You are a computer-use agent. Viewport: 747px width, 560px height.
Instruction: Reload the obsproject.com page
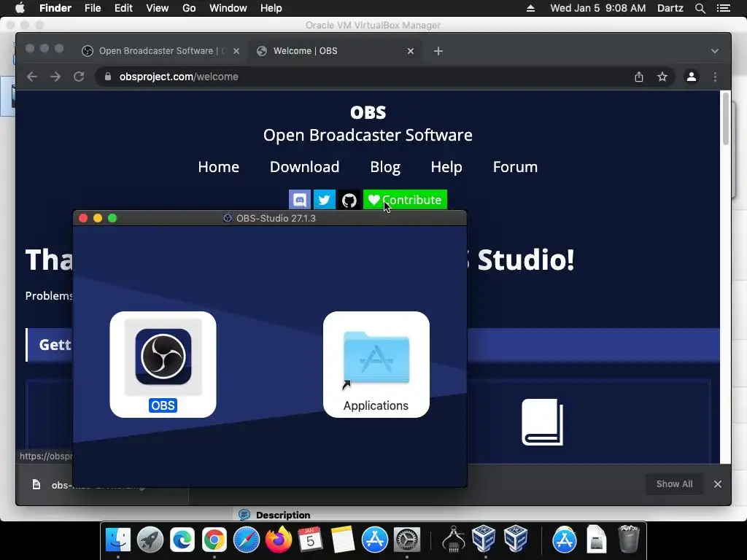pyautogui.click(x=79, y=77)
